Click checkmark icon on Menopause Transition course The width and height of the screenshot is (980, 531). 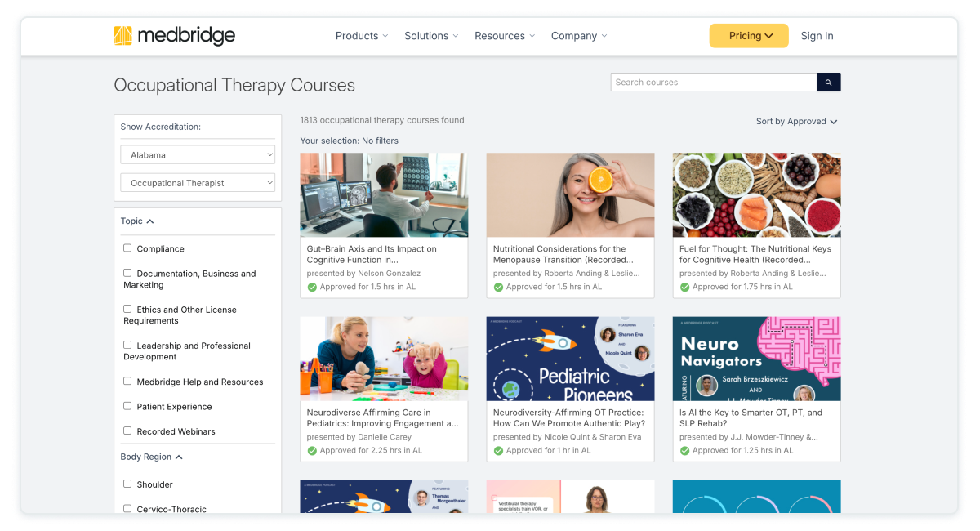coord(498,287)
